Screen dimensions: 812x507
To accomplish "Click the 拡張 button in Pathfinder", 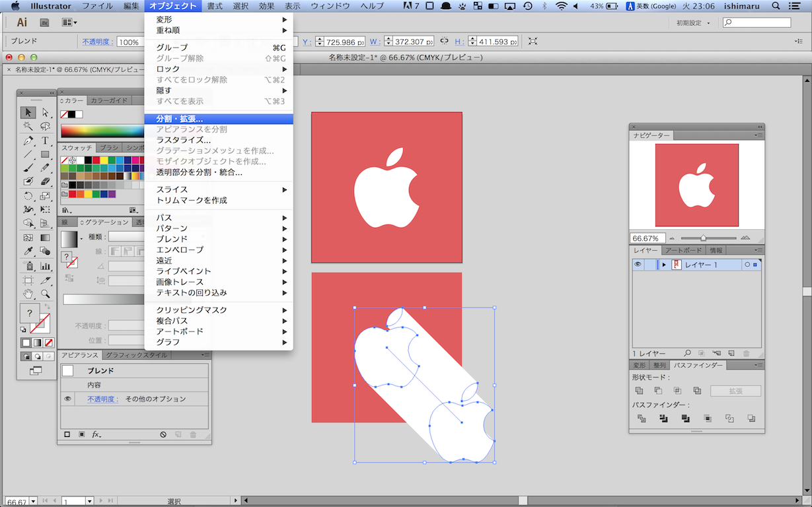I will 735,391.
